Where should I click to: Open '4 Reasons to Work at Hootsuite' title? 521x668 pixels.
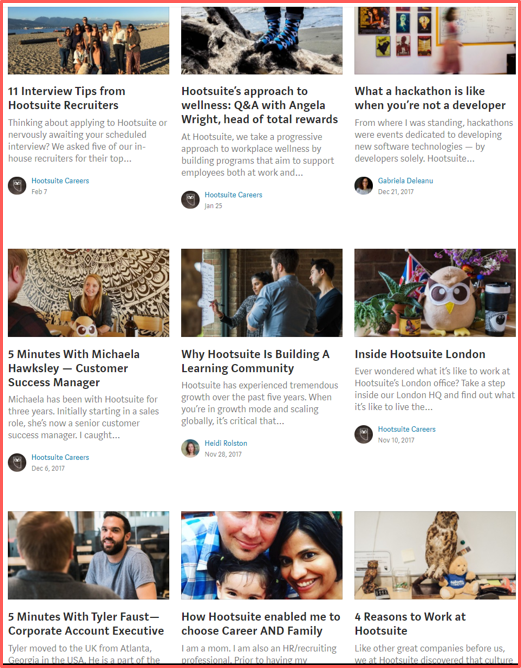[410, 624]
